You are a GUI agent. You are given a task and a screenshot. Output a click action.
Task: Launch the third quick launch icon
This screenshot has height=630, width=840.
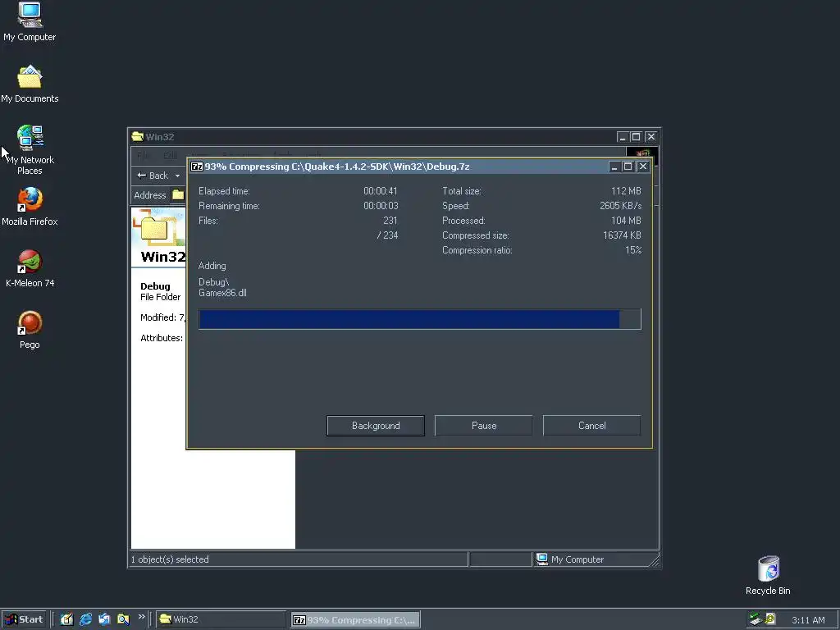tap(104, 619)
